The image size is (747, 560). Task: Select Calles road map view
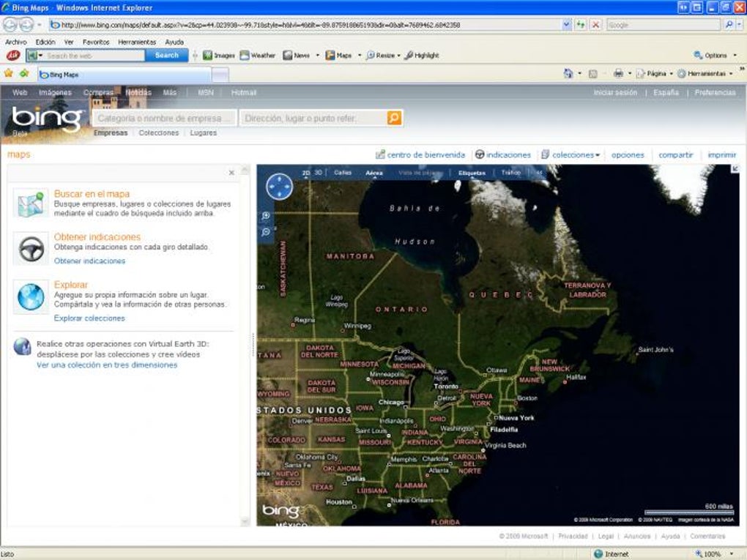(x=343, y=173)
